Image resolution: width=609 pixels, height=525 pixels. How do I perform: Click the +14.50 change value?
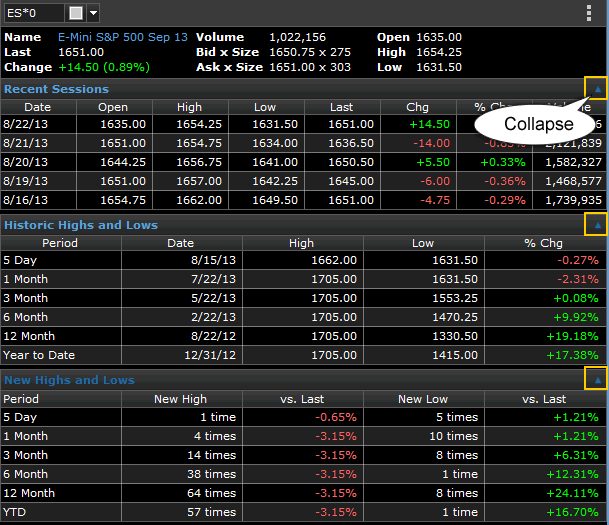coord(429,124)
